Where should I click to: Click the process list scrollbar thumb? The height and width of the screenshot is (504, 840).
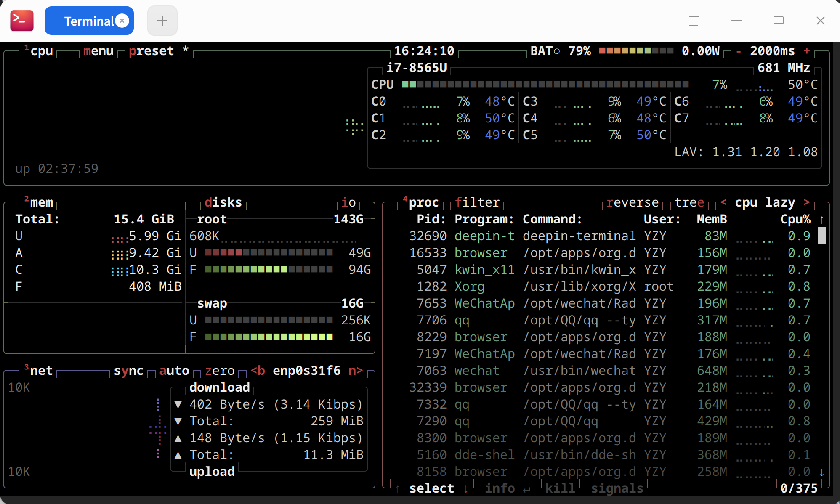point(822,235)
